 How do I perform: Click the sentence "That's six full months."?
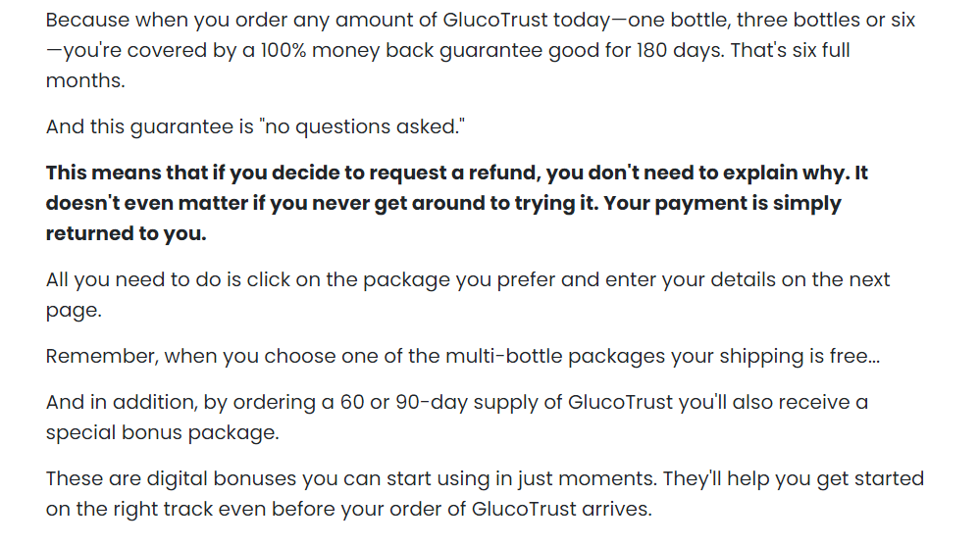tap(447, 65)
